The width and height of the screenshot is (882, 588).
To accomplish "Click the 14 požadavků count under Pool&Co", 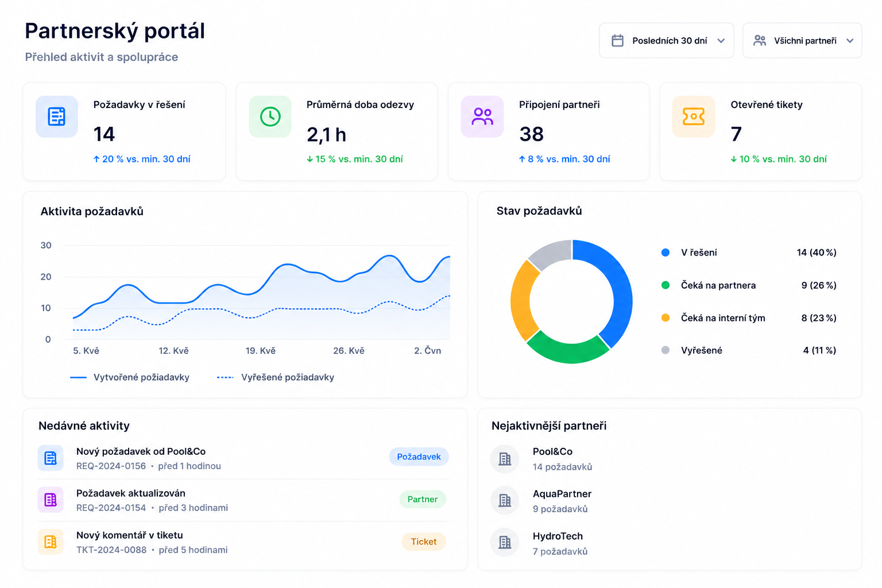I will tap(562, 467).
